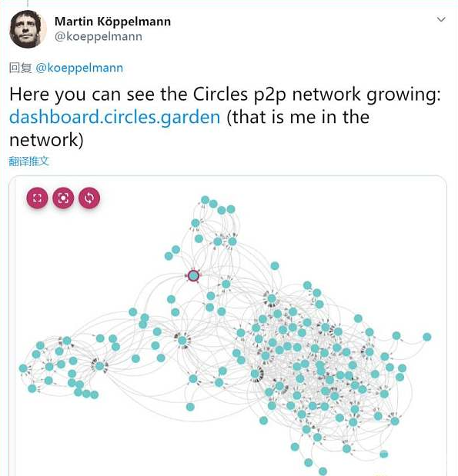Image resolution: width=458 pixels, height=476 pixels.
Task: Select the highlighted red-outlined network node
Action: [193, 276]
